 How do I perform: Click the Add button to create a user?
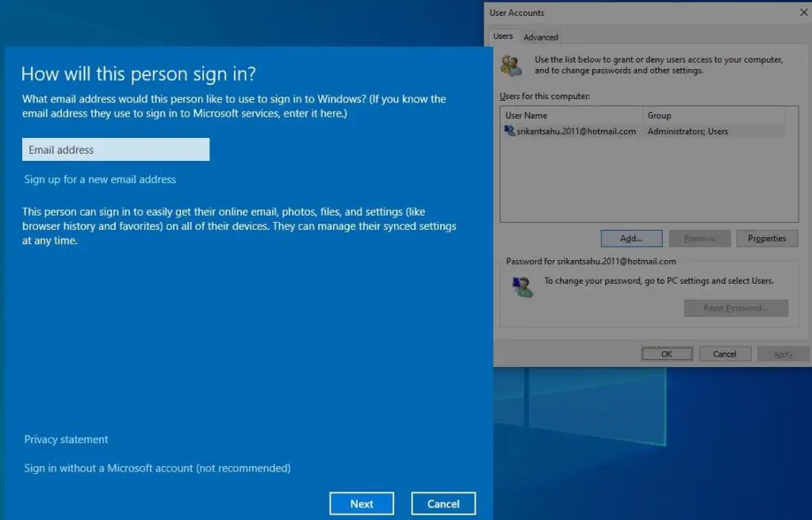(x=631, y=238)
